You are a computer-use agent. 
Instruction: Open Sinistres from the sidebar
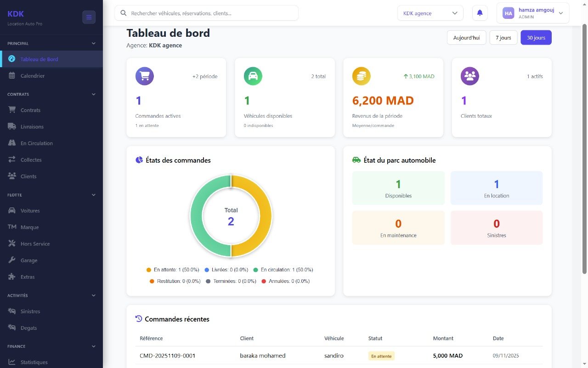[30, 311]
